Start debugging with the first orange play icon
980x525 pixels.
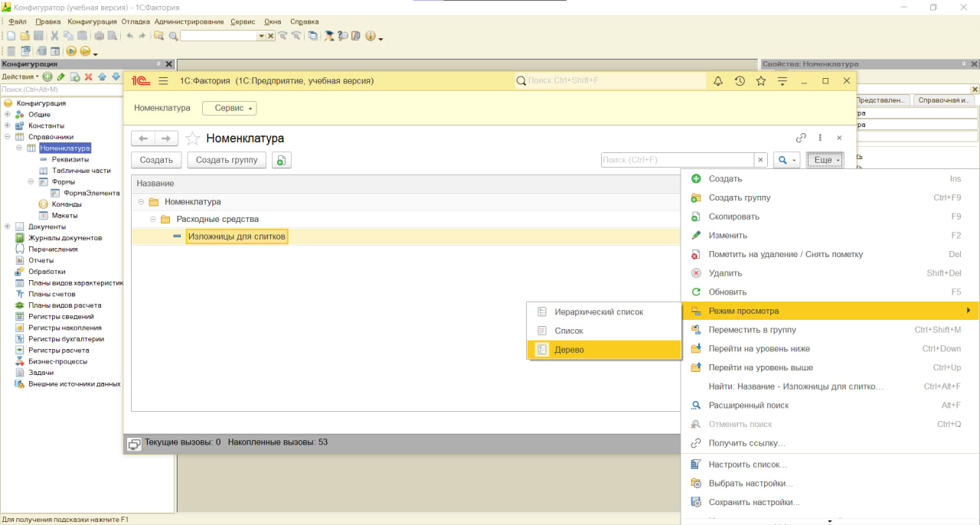tap(71, 51)
